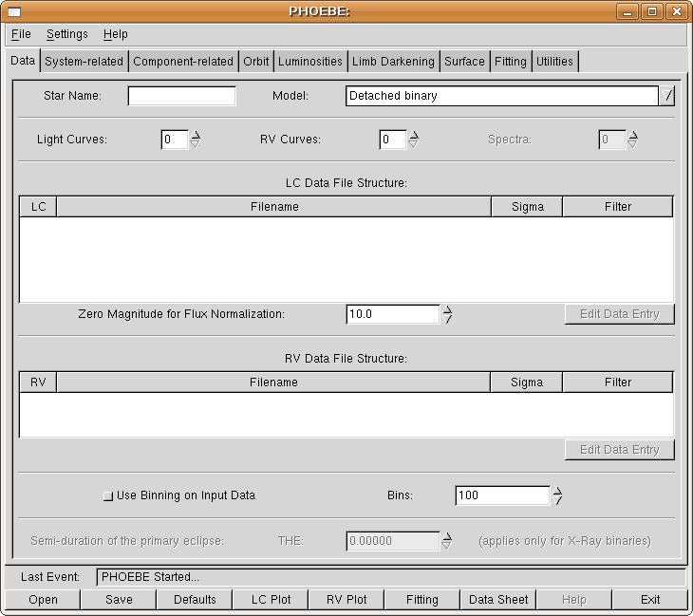
Task: Click the Open button
Action: coord(43,600)
